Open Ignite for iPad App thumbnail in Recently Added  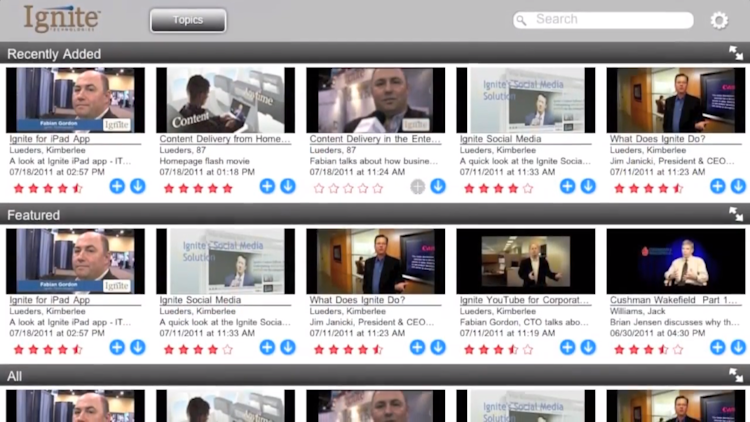coord(76,100)
